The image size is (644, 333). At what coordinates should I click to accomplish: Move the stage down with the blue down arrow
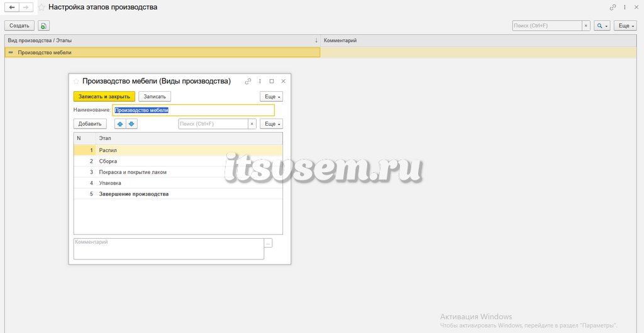coord(131,124)
